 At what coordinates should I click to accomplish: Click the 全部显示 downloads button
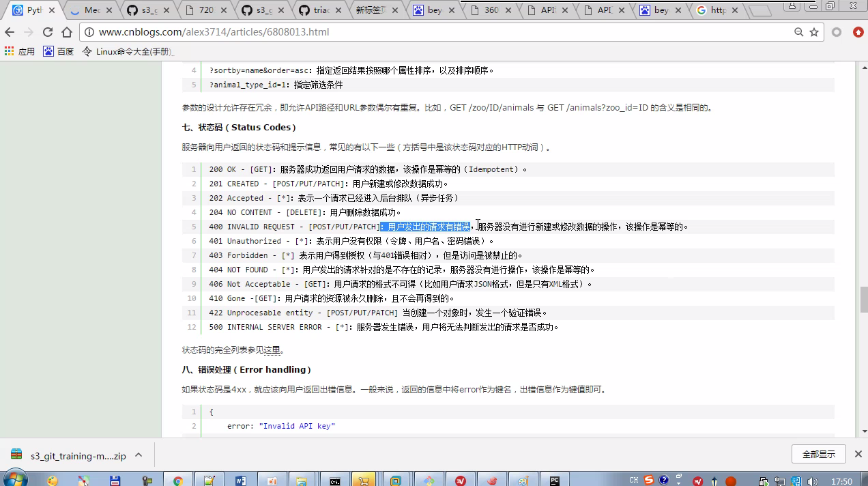(819, 454)
